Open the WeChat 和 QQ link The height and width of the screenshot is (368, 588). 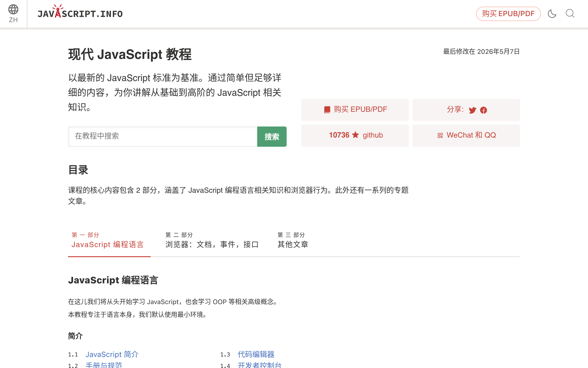point(471,135)
